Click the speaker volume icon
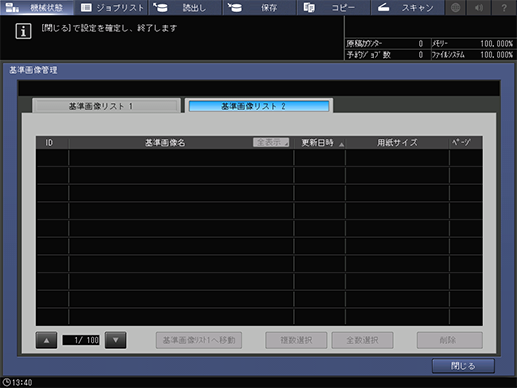 [x=479, y=7]
